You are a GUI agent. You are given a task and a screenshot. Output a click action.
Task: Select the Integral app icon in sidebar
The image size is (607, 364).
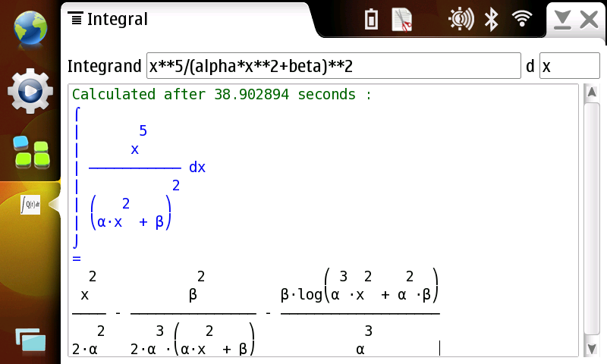point(31,204)
